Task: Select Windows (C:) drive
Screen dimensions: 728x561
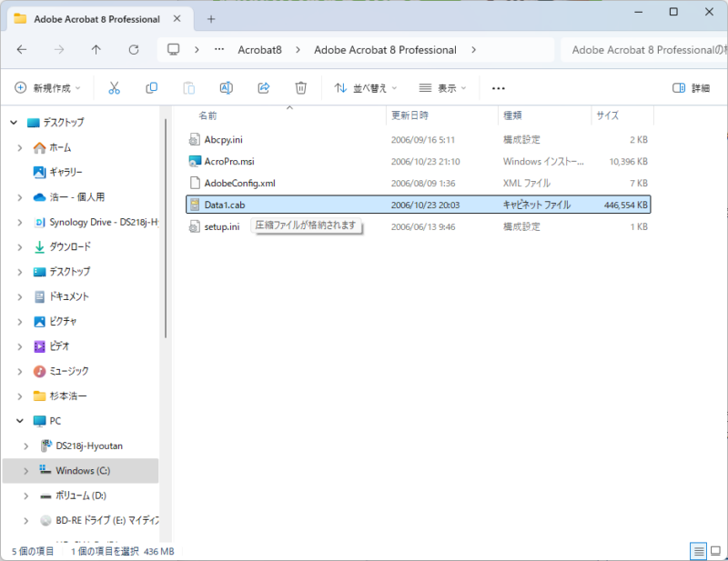Action: [83, 471]
